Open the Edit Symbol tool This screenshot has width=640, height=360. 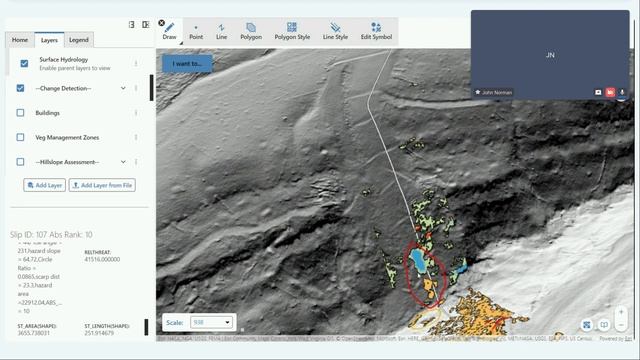coord(376,31)
